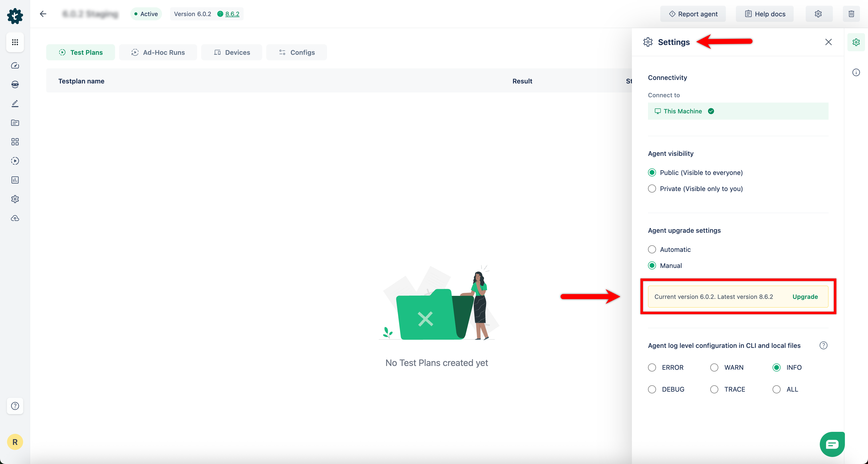Open the chat support bubble

tap(832, 444)
